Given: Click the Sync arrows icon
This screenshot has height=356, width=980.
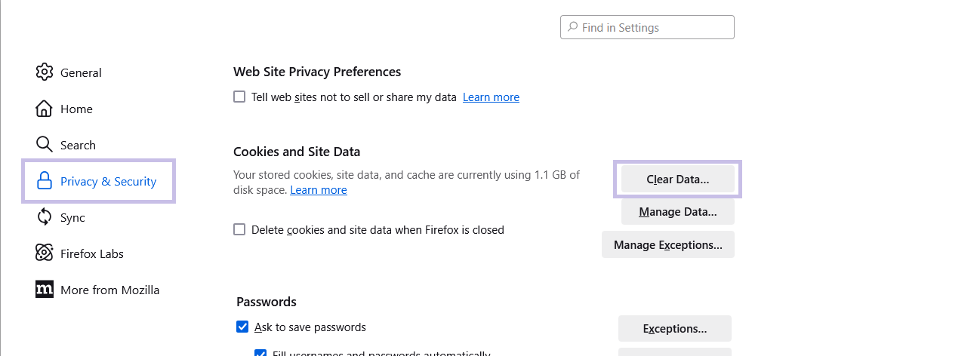Looking at the screenshot, I should 45,217.
